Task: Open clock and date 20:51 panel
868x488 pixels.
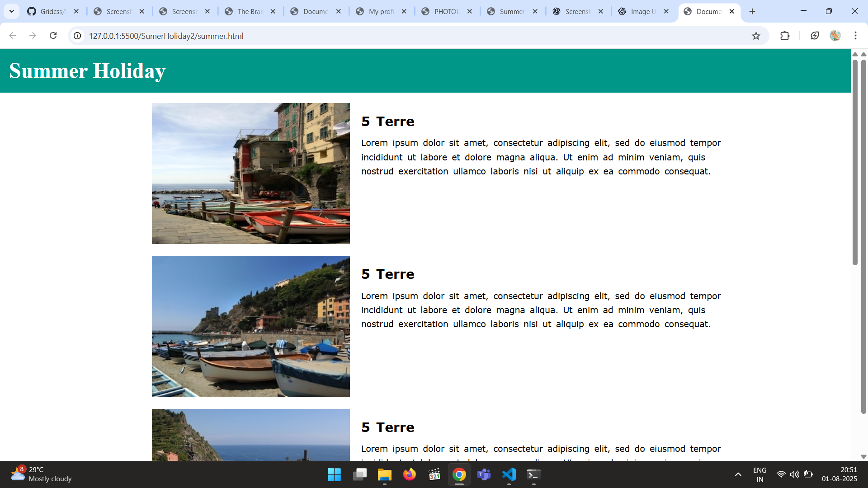Action: (840, 474)
